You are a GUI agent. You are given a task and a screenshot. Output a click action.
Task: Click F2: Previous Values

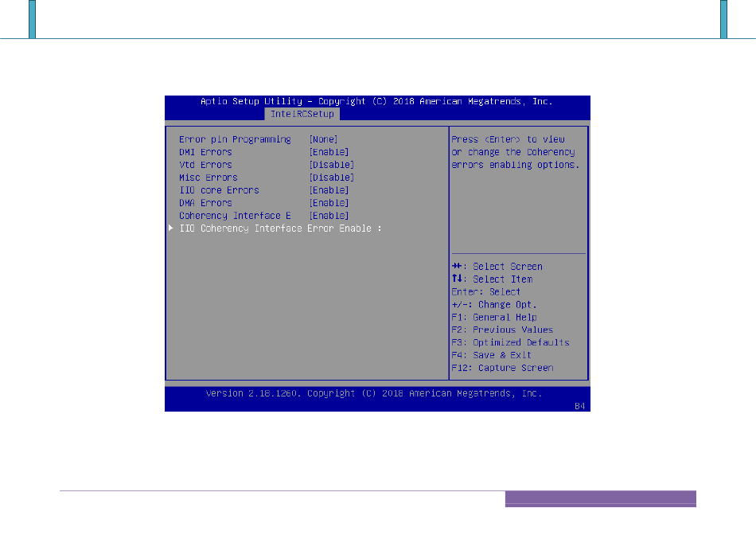click(501, 330)
